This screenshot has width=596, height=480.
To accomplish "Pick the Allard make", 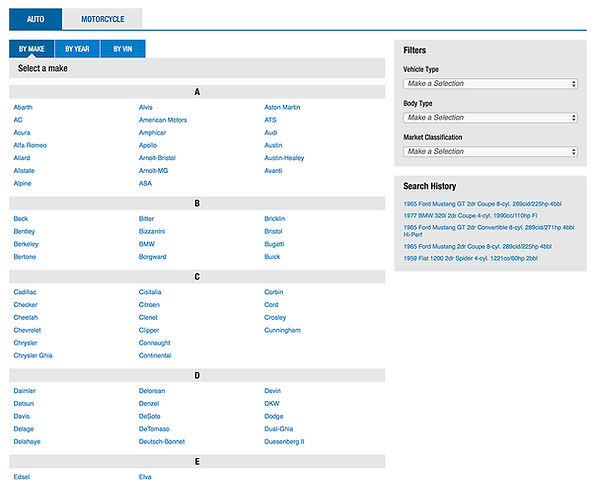I will coord(22,158).
